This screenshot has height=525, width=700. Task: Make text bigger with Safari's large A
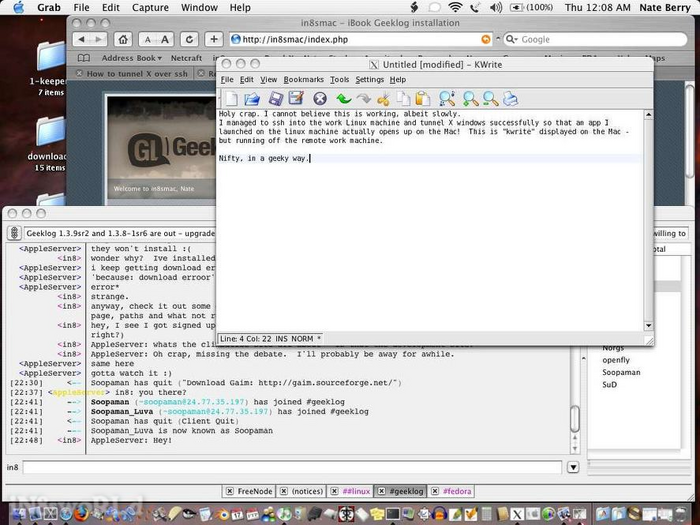[165, 39]
